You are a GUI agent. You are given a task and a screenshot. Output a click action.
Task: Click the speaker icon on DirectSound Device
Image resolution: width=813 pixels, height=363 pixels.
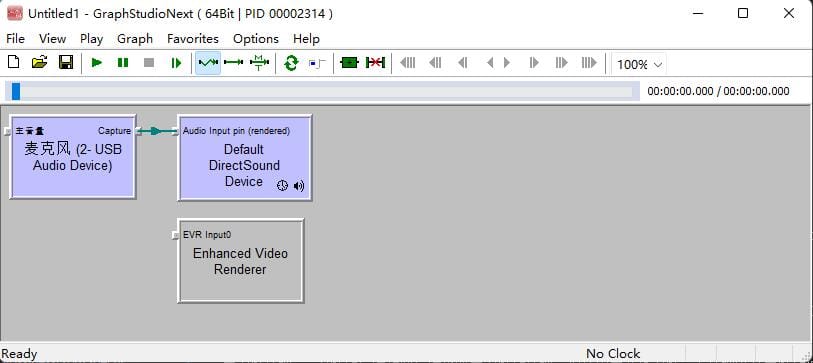299,186
